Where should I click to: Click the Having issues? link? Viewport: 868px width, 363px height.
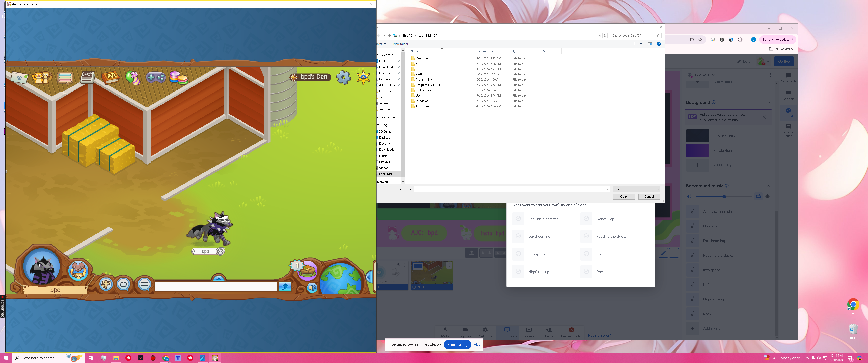pos(599,335)
